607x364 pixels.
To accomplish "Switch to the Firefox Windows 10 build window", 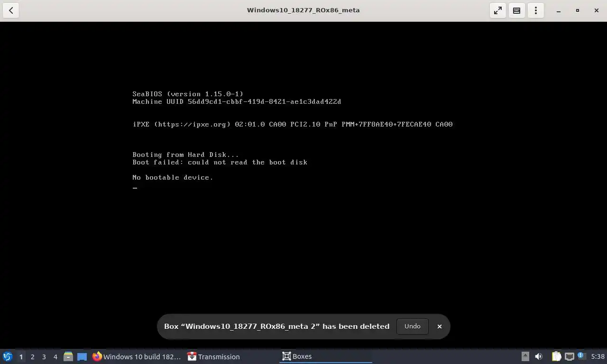I will click(x=137, y=356).
